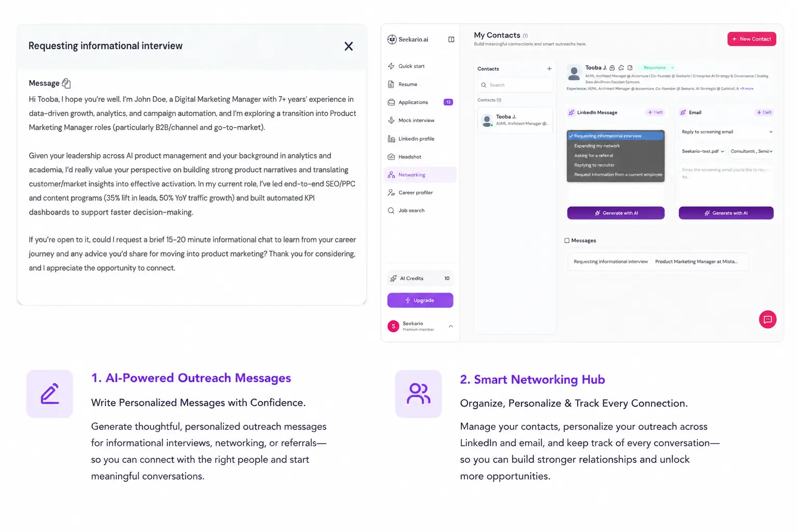This screenshot has width=798, height=532.
Task: Click the Networking nodes icon
Action: coord(391,175)
